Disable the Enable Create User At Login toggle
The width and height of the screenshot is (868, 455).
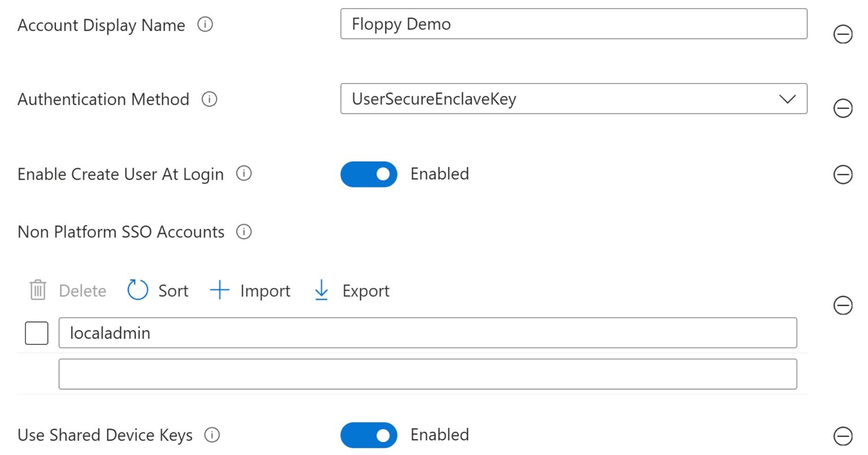[368, 174]
